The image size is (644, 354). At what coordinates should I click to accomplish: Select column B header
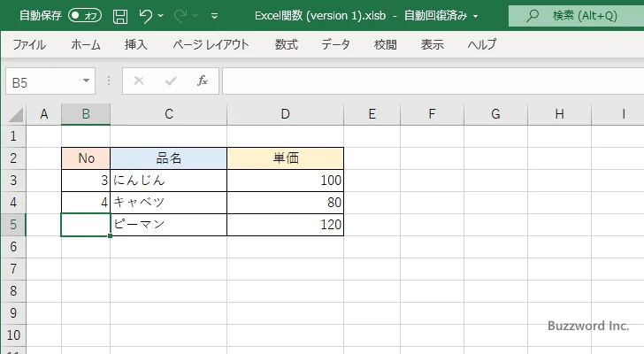click(x=86, y=114)
